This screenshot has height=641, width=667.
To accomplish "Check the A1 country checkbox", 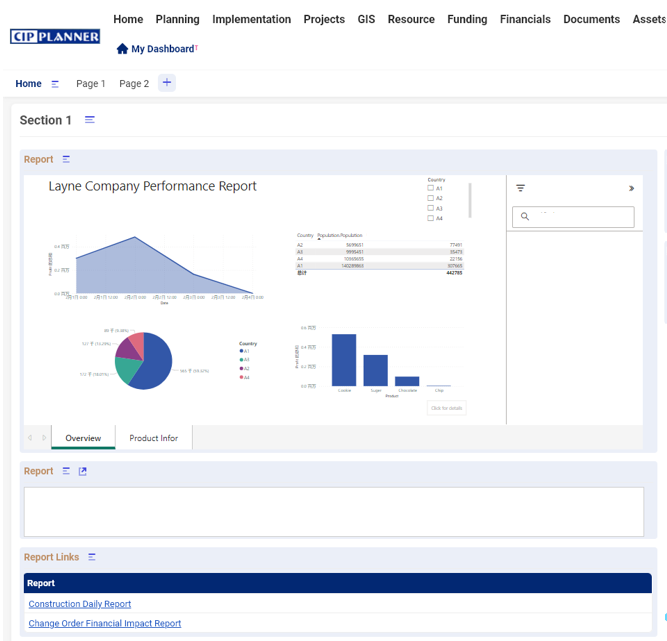I will pos(430,188).
